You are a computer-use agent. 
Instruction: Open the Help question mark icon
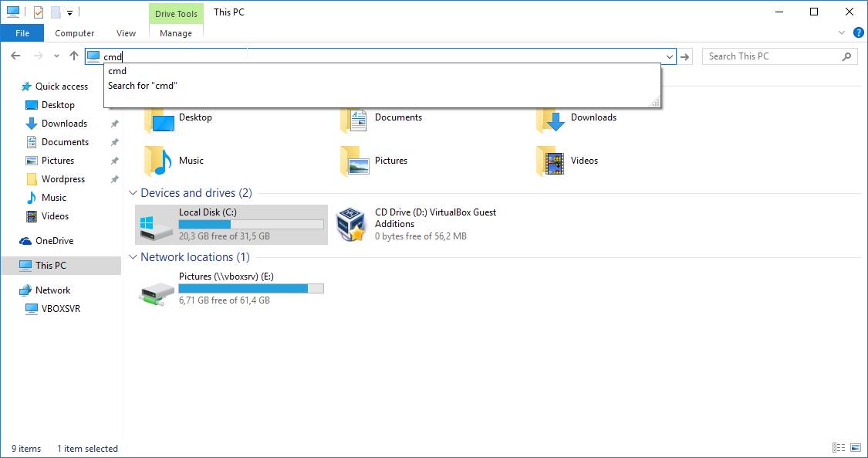(859, 33)
